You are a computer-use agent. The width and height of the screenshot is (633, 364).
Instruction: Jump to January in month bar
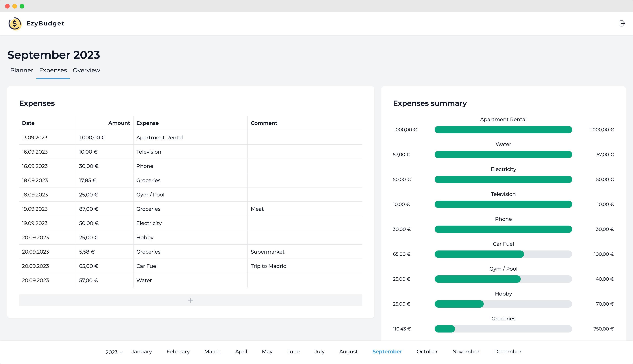tap(142, 352)
